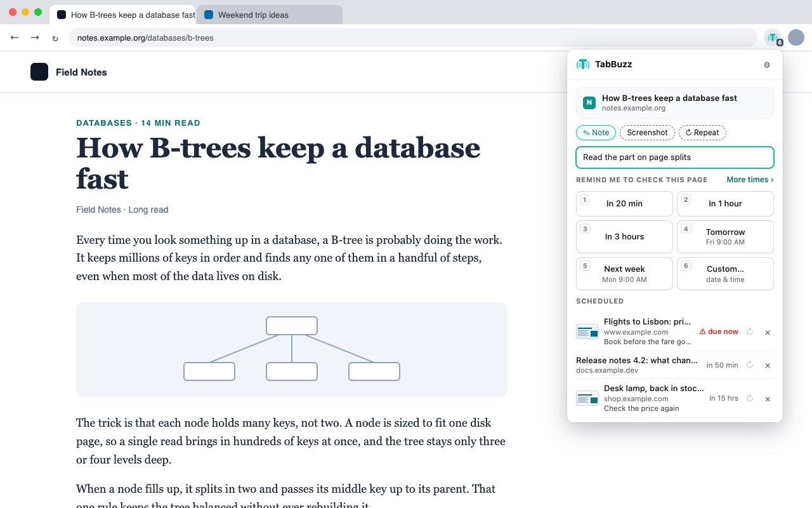Viewport: 812px width, 508px height.
Task: Click the browser profile avatar
Action: [796, 38]
